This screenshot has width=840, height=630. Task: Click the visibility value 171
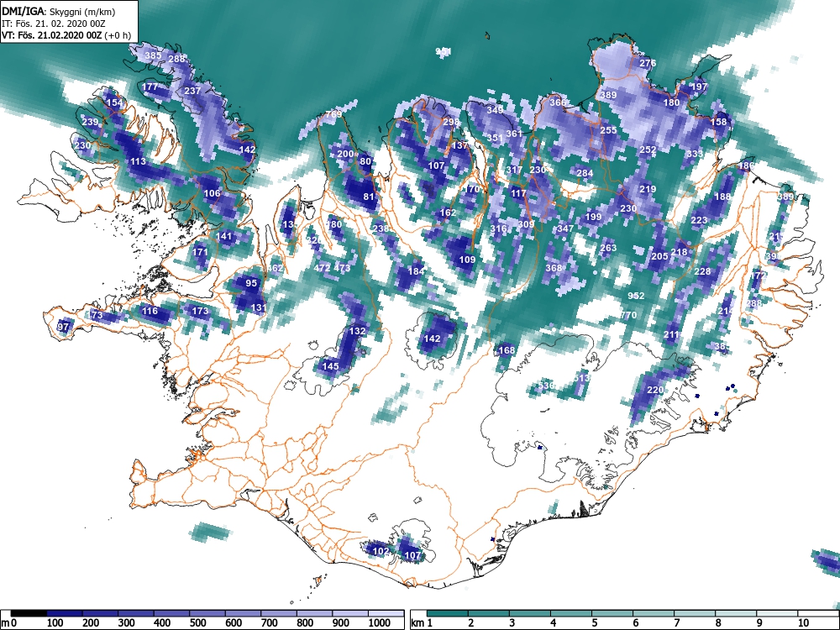tap(199, 251)
